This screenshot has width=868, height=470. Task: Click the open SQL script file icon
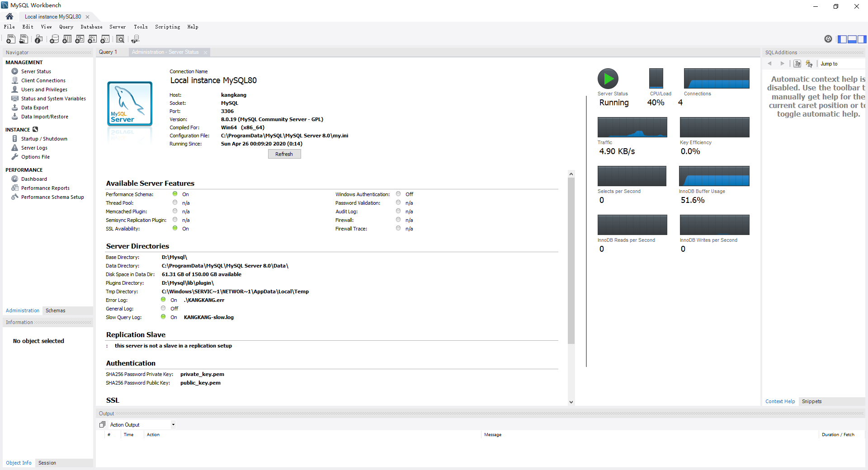pyautogui.click(x=24, y=39)
